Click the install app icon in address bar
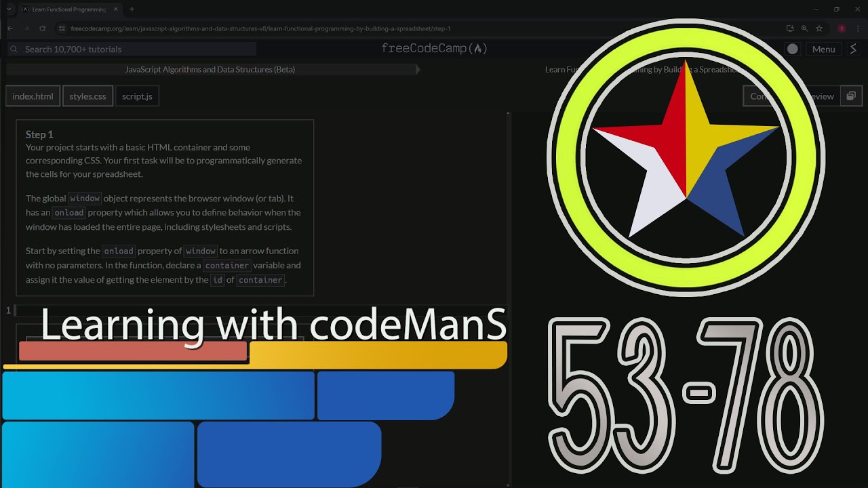868x488 pixels. point(790,28)
